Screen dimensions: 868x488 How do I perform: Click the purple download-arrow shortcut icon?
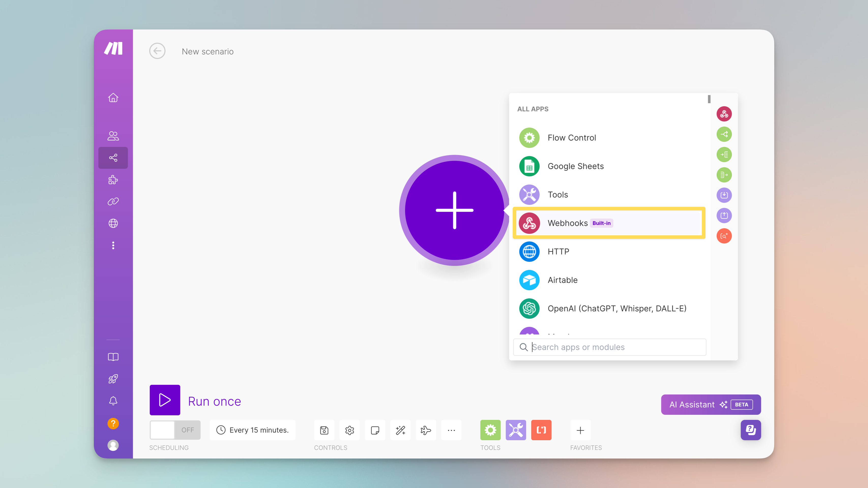tap(724, 195)
